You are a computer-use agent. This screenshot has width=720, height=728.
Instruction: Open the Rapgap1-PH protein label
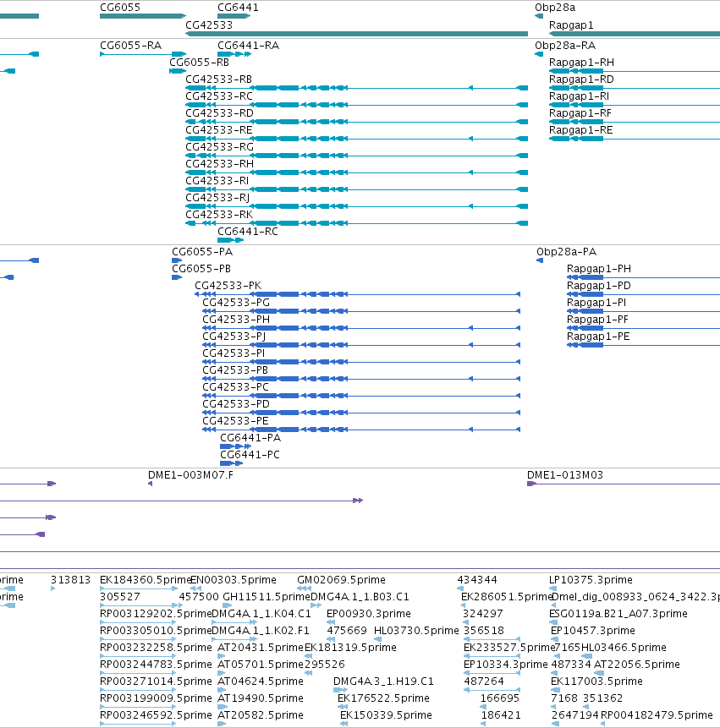(x=599, y=268)
